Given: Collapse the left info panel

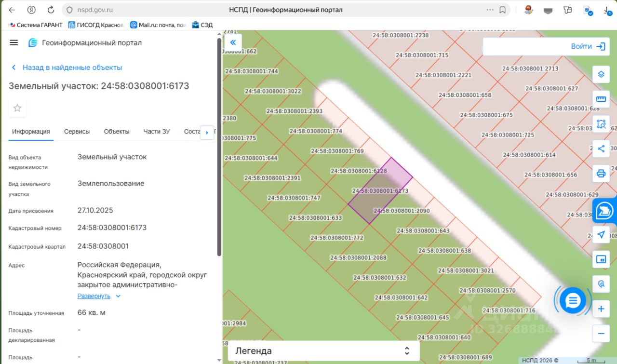Looking at the screenshot, I should tap(233, 42).
